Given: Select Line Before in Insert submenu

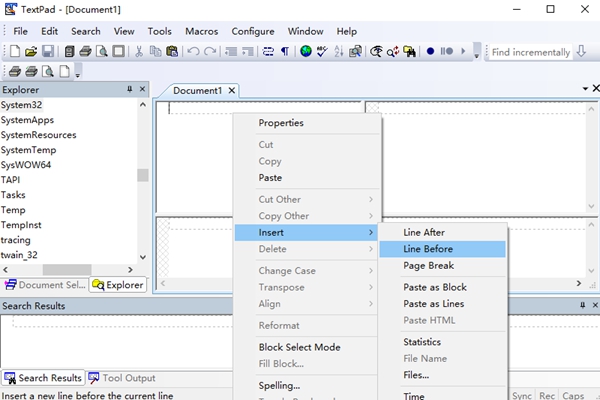Looking at the screenshot, I should click(x=428, y=249).
